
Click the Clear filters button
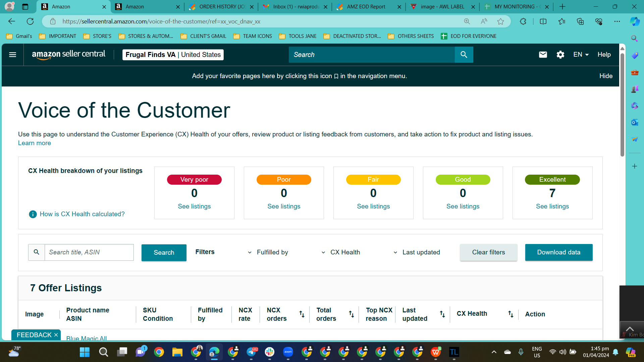tap(488, 252)
